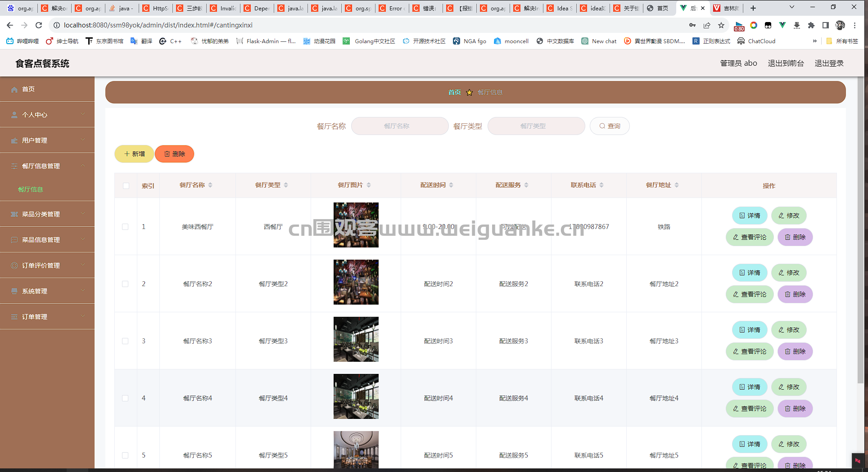Screen dimensions: 868x472
Task: Click the person icon beside 个人中心
Action: (14, 115)
